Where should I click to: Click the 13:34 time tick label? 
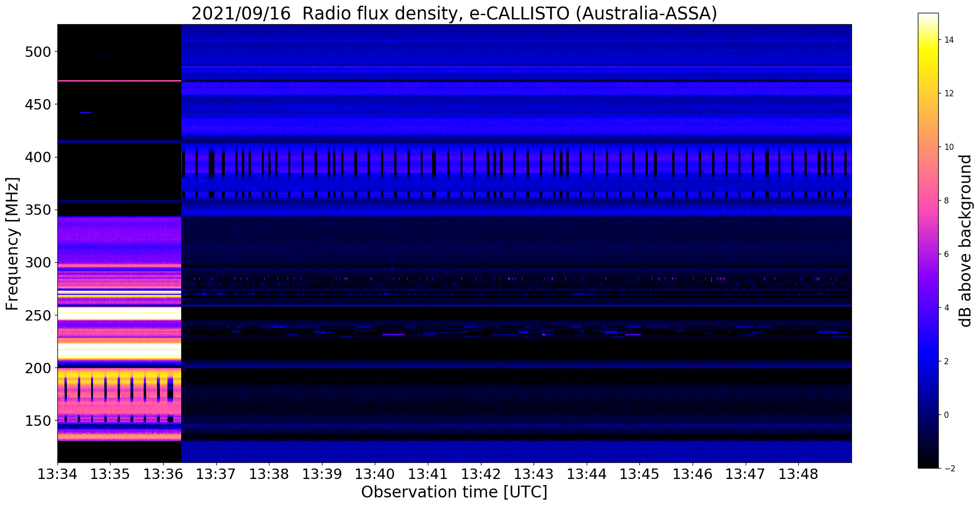point(58,474)
